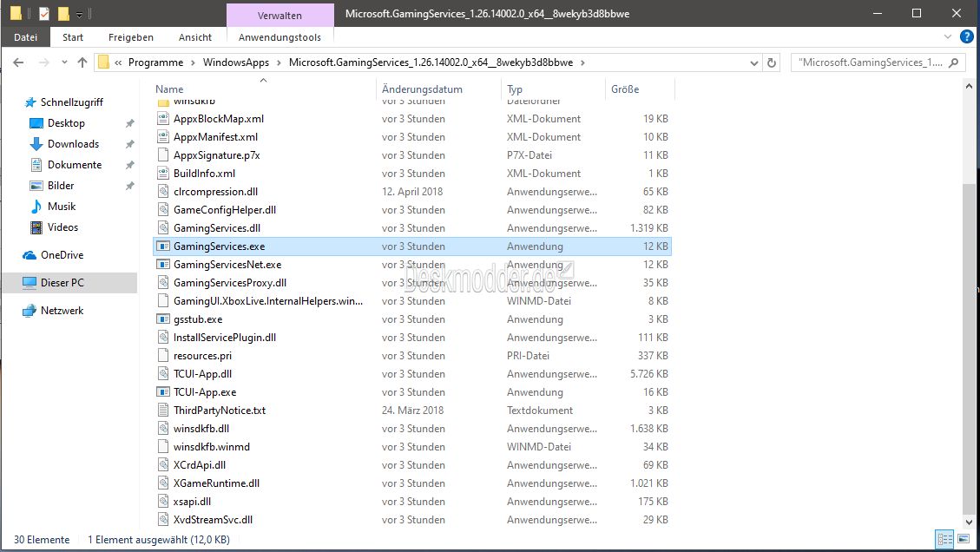This screenshot has width=980, height=552.
Task: Select the resources.pri file name
Action: (202, 356)
